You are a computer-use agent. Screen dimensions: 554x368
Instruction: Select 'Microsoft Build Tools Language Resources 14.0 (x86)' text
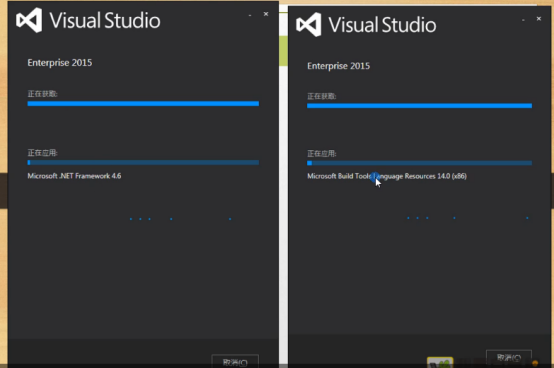(387, 176)
